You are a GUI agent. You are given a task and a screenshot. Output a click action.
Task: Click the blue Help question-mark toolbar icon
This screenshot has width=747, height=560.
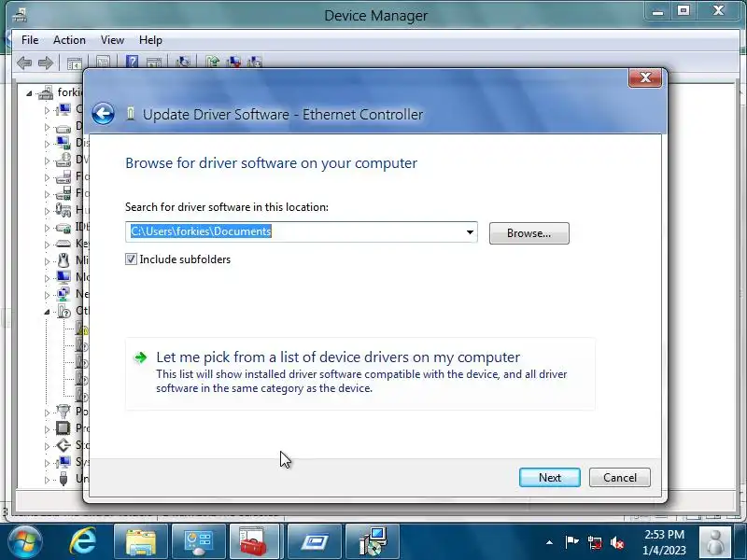[x=132, y=62]
